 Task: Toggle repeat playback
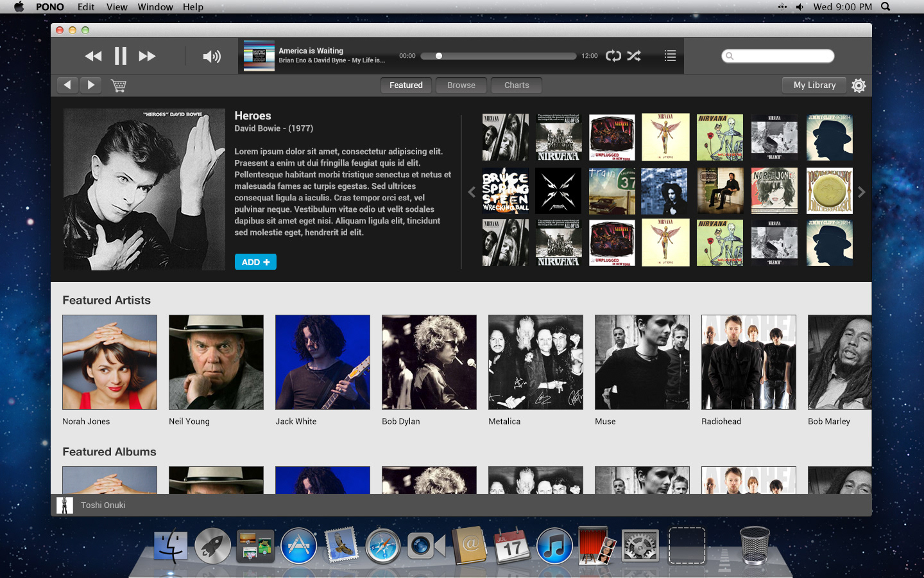(x=613, y=56)
